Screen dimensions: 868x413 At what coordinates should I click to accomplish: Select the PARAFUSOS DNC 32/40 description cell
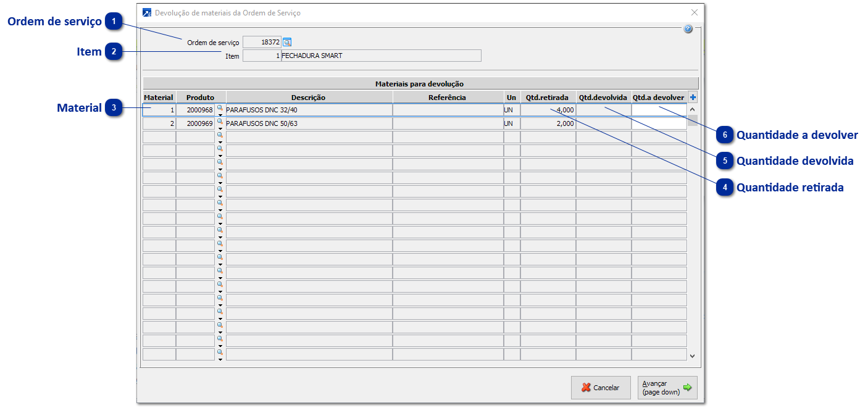tap(309, 110)
